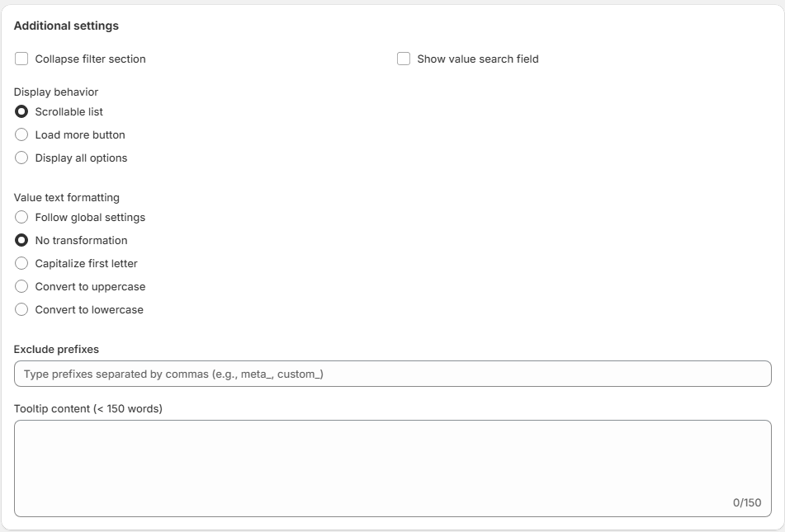Tick the Show value search field checkbox
Viewport: 785px width, 532px height.
pyautogui.click(x=404, y=59)
